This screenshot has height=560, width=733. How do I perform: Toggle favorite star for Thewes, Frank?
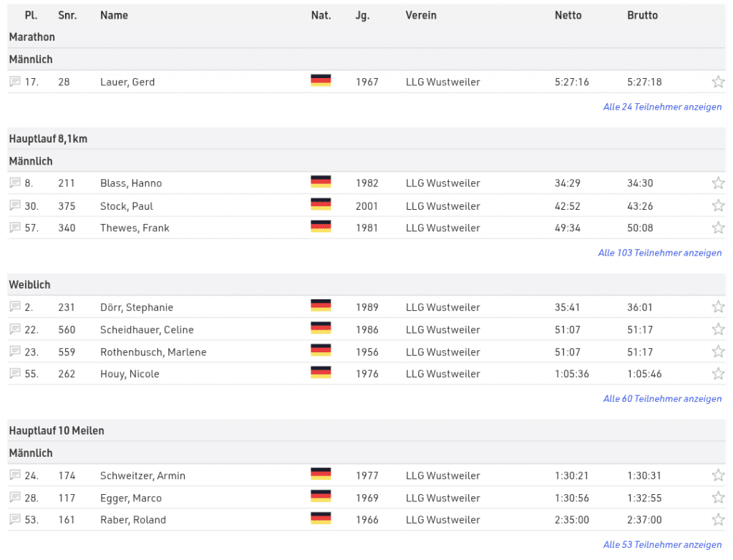[x=718, y=228]
